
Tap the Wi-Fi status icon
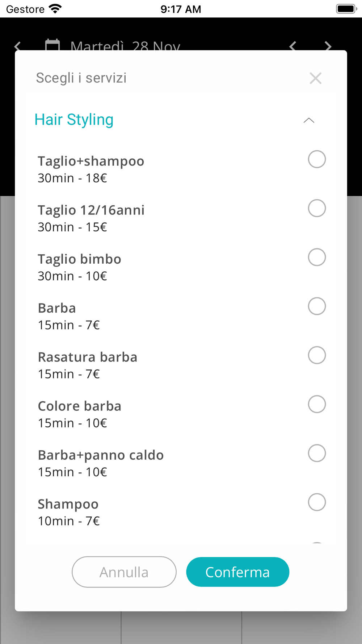tap(55, 9)
